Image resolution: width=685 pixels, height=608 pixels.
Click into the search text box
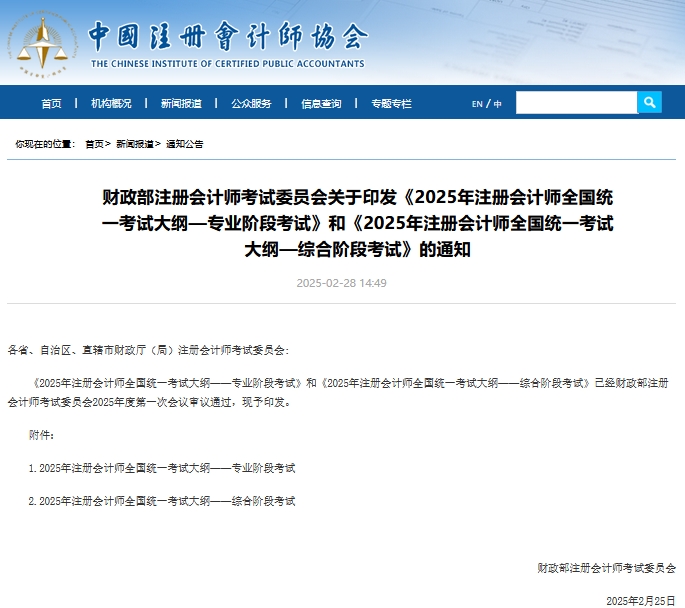(x=576, y=102)
